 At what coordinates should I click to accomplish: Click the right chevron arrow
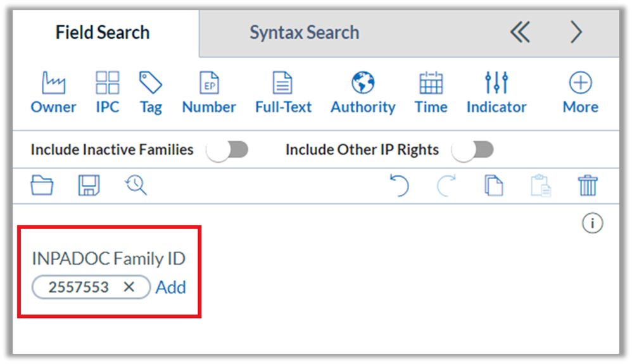click(576, 32)
